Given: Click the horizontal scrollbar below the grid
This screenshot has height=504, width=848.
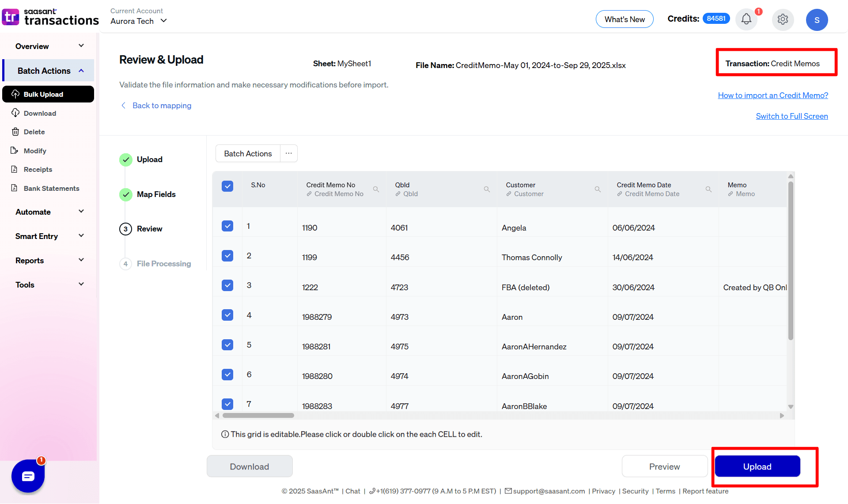Looking at the screenshot, I should [x=258, y=415].
